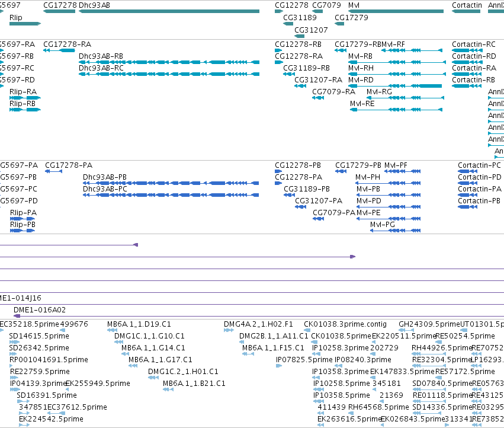Click the CG12278-PA protein label

(x=298, y=177)
